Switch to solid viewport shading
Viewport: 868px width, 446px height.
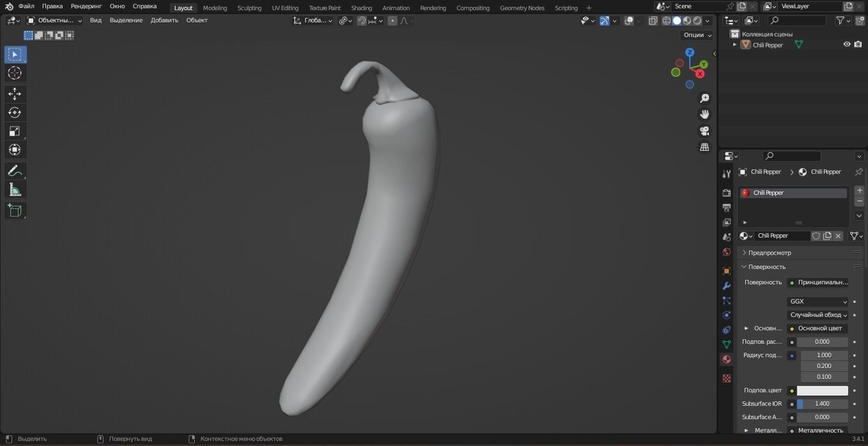(x=676, y=20)
